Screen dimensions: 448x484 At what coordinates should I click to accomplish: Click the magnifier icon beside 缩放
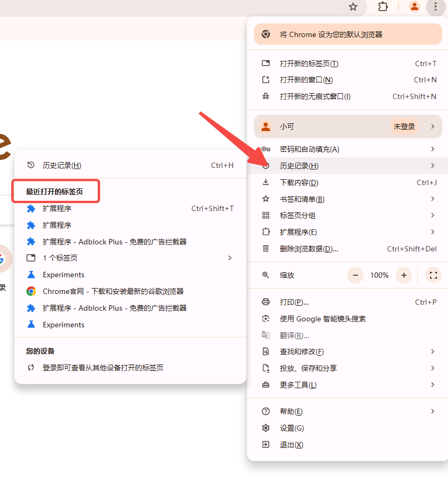(x=265, y=275)
